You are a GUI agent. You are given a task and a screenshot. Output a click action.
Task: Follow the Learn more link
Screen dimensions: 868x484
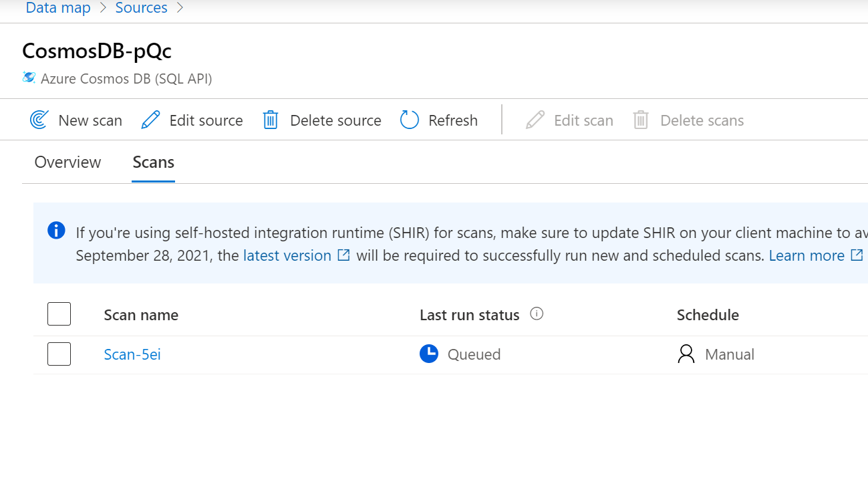(807, 255)
